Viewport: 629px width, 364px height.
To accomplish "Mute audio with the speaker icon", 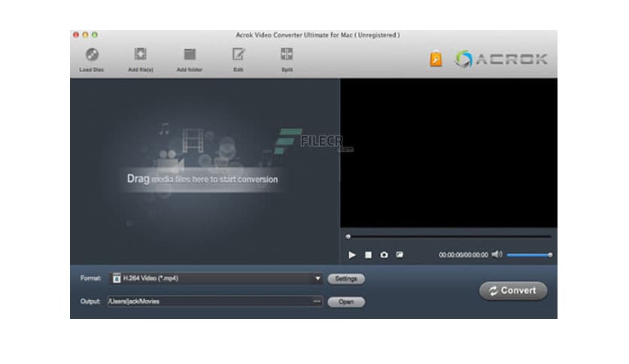I will click(497, 254).
